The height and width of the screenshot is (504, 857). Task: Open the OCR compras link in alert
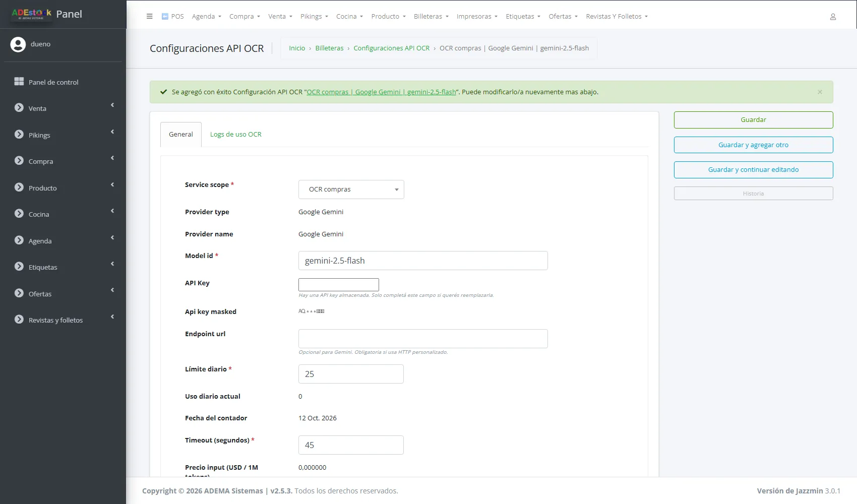tap(381, 92)
